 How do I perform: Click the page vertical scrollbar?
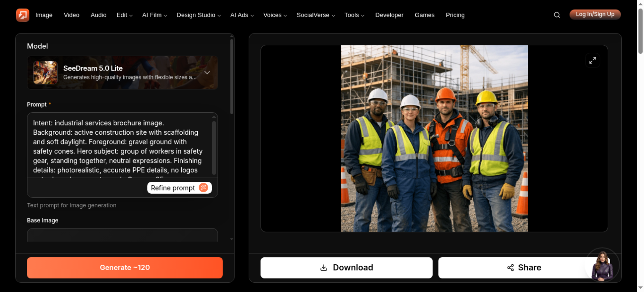(640, 31)
